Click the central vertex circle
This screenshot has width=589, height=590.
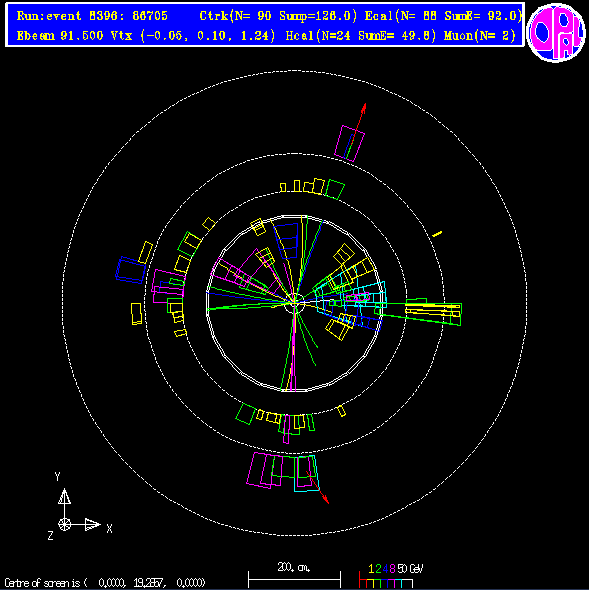(294, 303)
